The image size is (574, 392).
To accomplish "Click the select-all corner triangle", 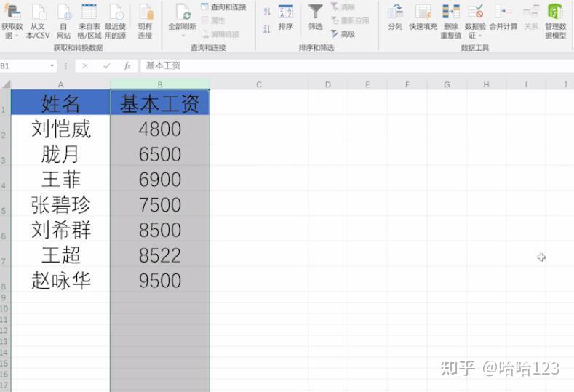I will (x=6, y=84).
